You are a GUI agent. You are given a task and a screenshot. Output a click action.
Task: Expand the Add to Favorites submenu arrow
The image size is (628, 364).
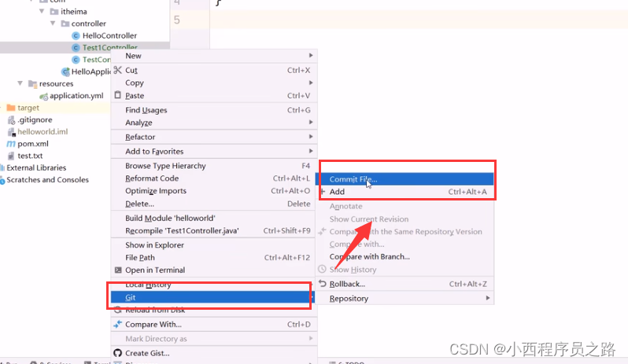click(311, 151)
